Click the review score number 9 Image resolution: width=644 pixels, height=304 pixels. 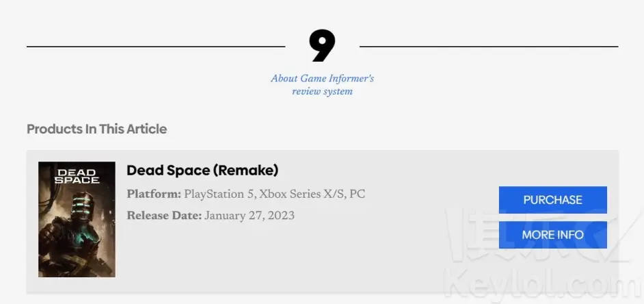[x=323, y=46]
